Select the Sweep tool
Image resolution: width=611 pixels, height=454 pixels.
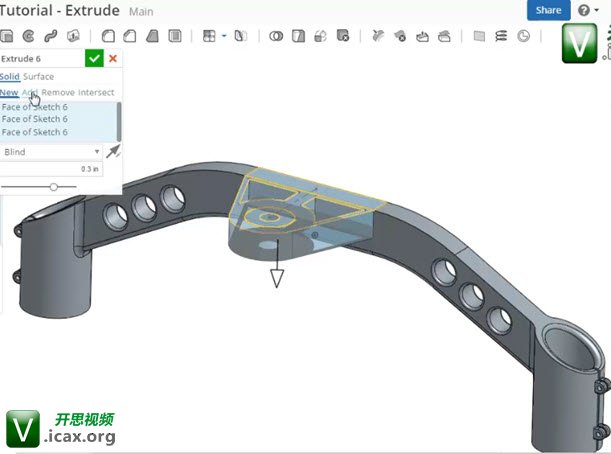tap(51, 36)
